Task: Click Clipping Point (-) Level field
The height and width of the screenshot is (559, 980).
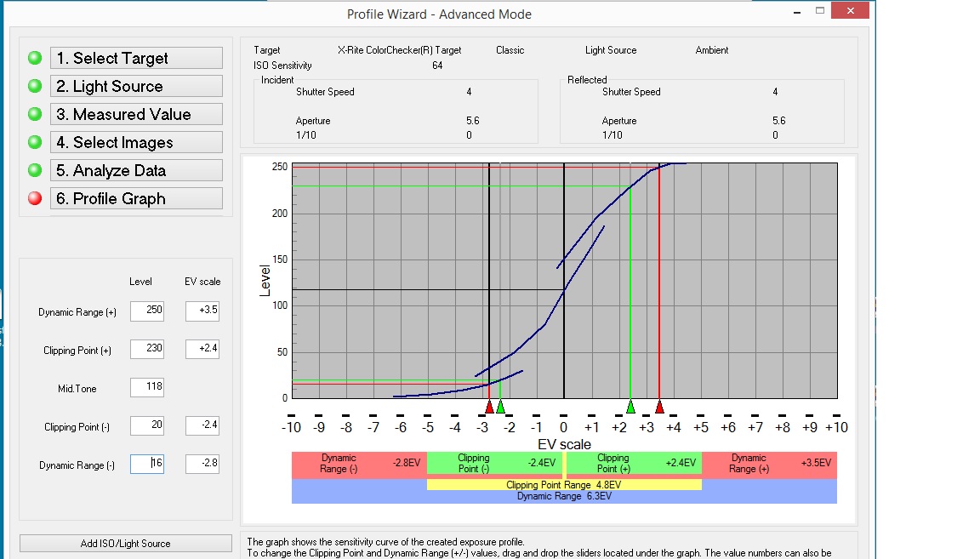Action: click(x=147, y=425)
